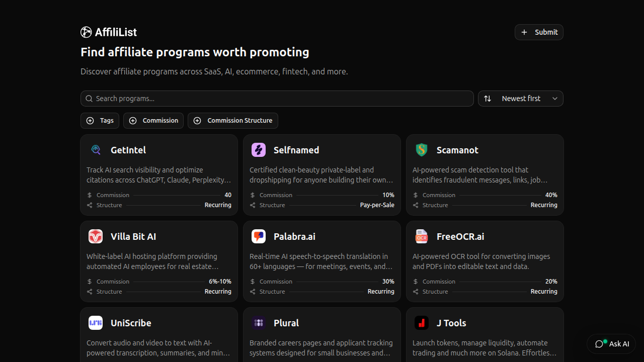Click the plus-circle icon beside Commission Structure
Screen dimensions: 644x362
(x=197, y=121)
